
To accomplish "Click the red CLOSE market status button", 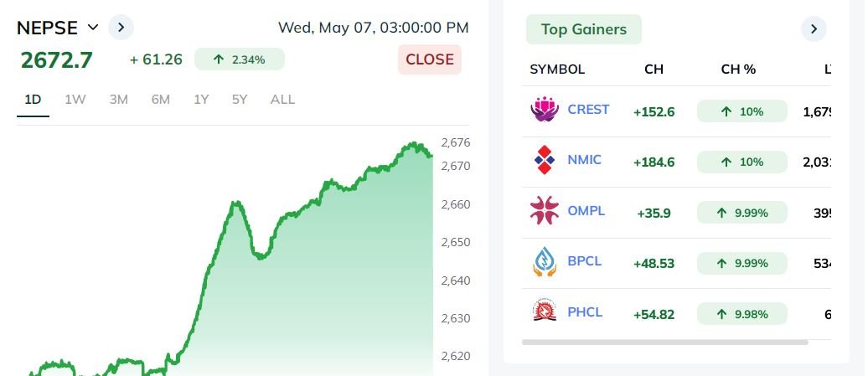I will pos(430,59).
